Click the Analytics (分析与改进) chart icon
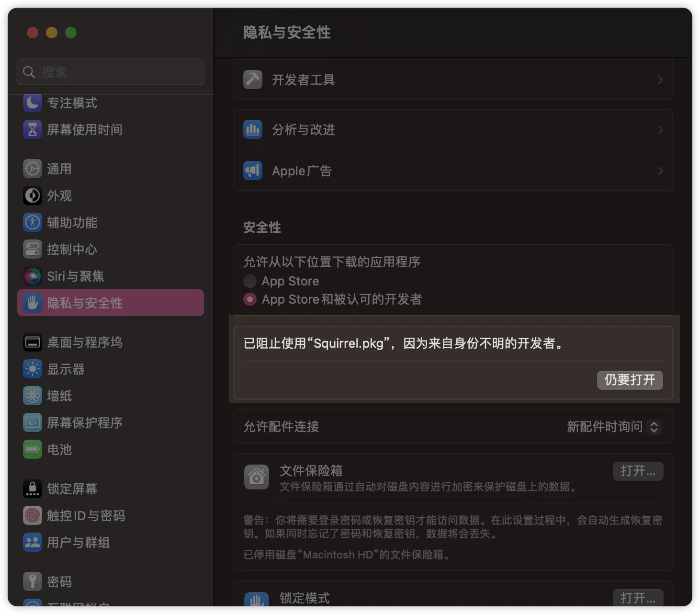 (x=253, y=129)
